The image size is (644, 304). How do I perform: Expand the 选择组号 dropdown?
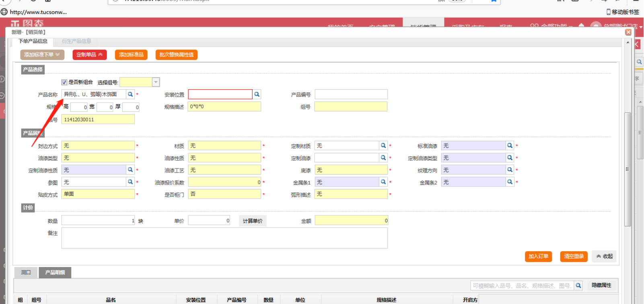[156, 82]
